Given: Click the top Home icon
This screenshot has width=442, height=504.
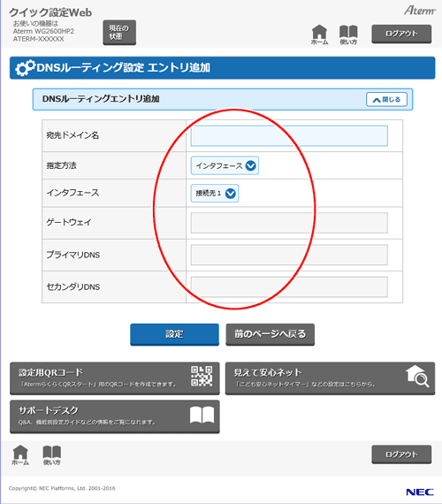Looking at the screenshot, I should pyautogui.click(x=319, y=34).
